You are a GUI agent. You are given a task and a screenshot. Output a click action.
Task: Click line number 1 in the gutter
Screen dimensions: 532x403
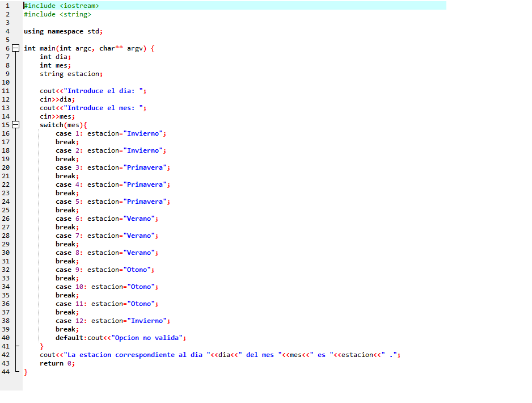pos(7,6)
